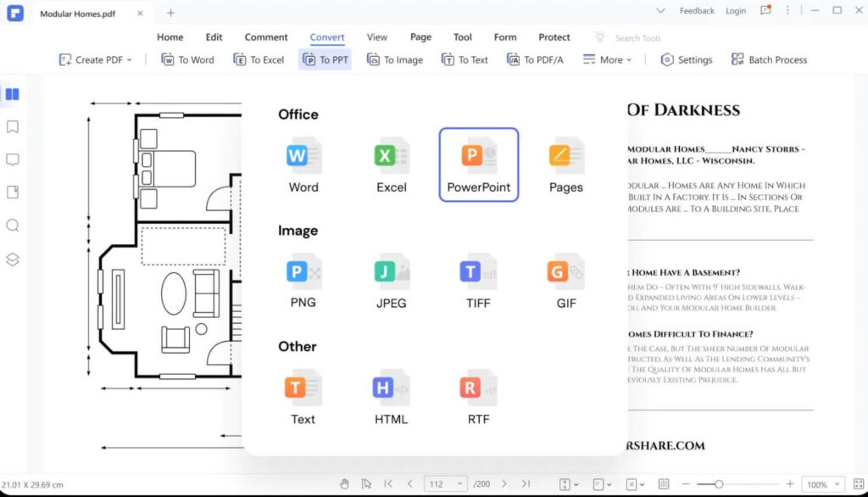This screenshot has height=497, width=868.
Task: Toggle fullscreen view icon in status bar
Action: click(859, 484)
